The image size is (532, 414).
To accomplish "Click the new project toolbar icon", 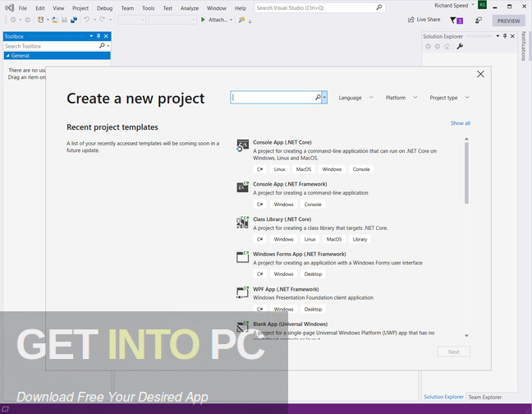I will (x=41, y=20).
